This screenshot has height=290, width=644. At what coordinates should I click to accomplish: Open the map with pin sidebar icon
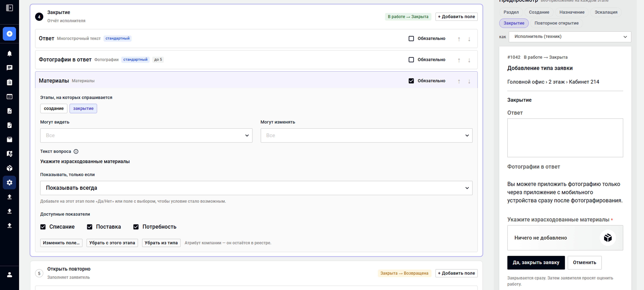pos(10,154)
